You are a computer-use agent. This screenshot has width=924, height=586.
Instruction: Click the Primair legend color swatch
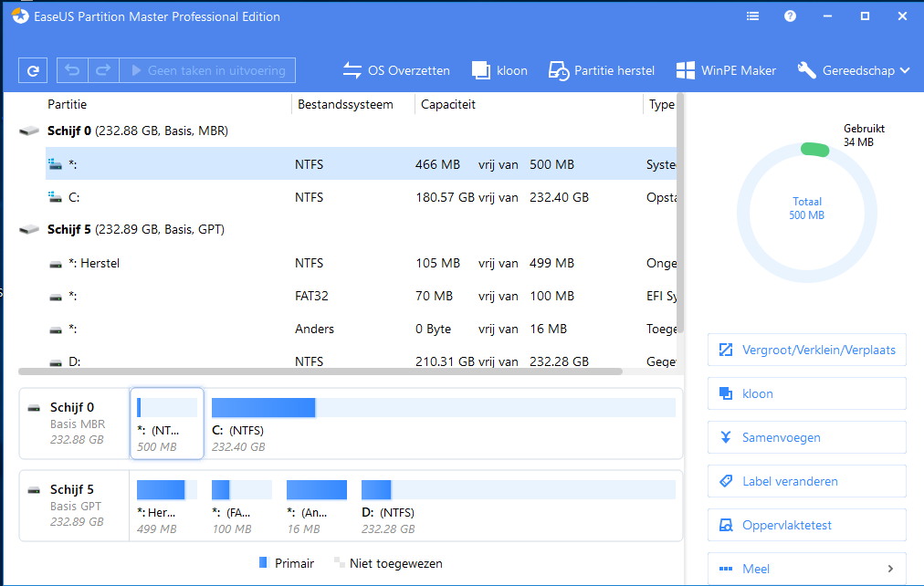click(x=263, y=563)
